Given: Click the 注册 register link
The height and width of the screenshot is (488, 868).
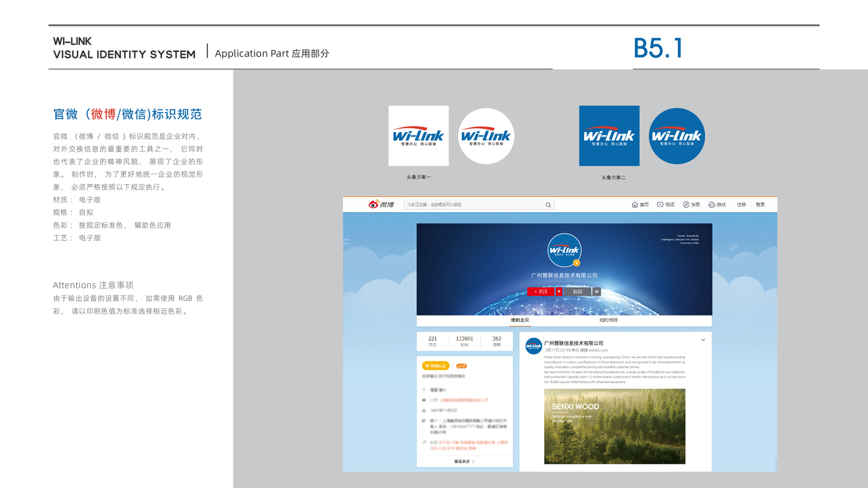Looking at the screenshot, I should pos(742,205).
